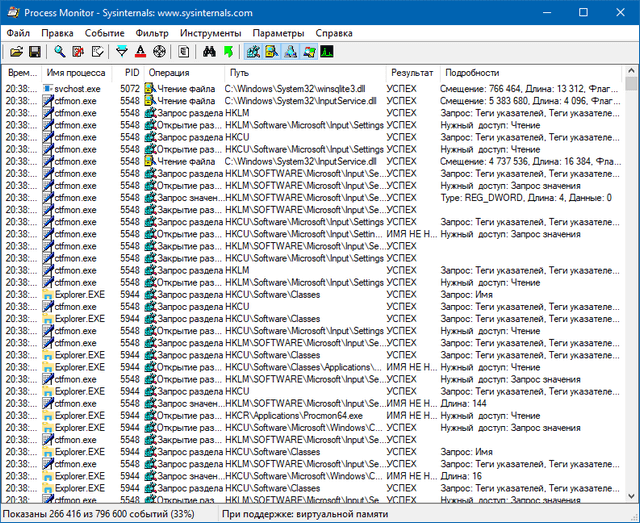Select the crosshair target include-process icon
This screenshot has width=640, height=523.
click(158, 51)
